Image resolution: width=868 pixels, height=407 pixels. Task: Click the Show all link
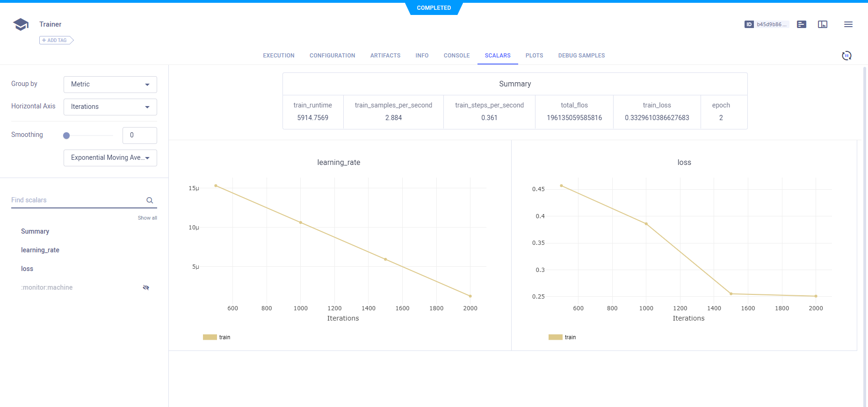pos(147,218)
